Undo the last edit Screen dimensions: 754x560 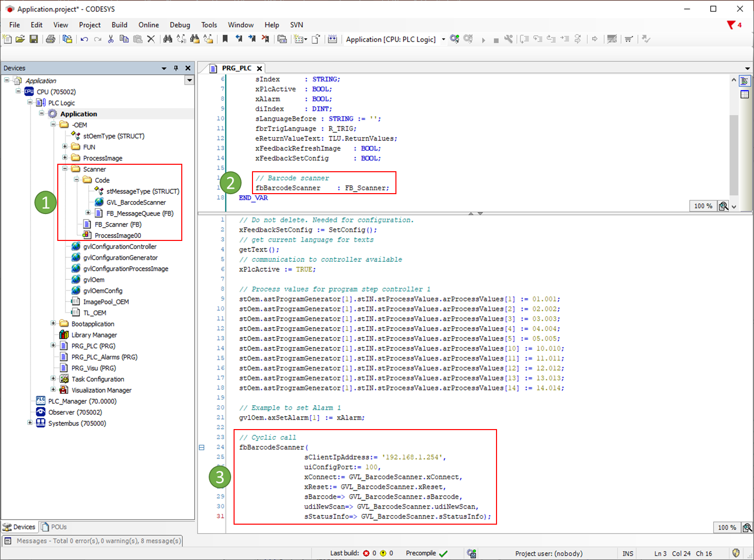tap(84, 39)
